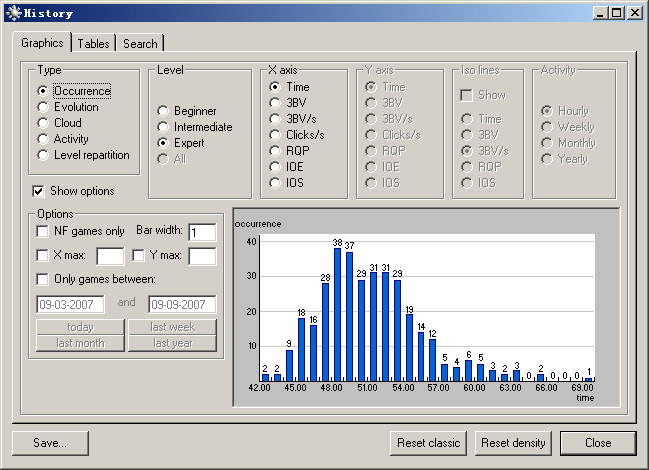Screen dimensions: 649x470
Task: Click the Bar width input field
Action: coord(202,232)
